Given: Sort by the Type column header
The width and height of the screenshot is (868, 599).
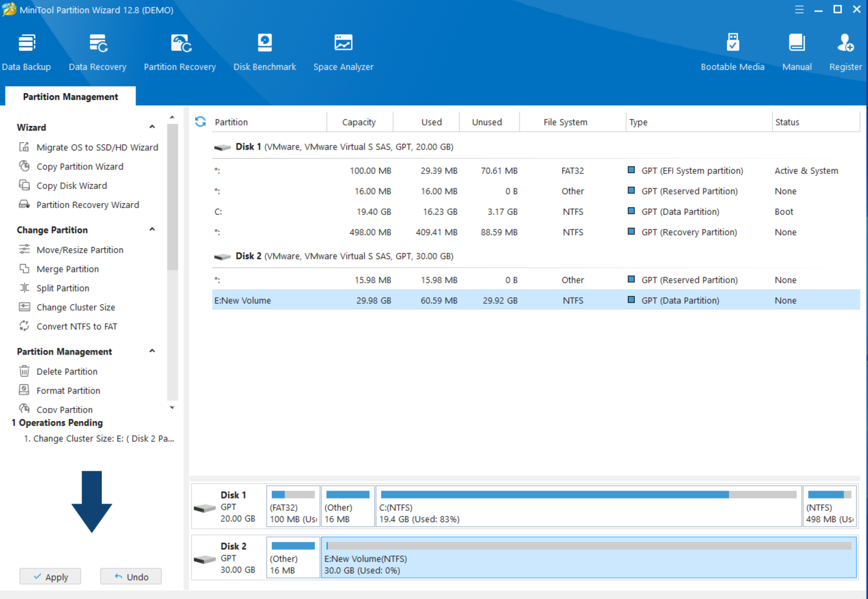Looking at the screenshot, I should pyautogui.click(x=699, y=122).
